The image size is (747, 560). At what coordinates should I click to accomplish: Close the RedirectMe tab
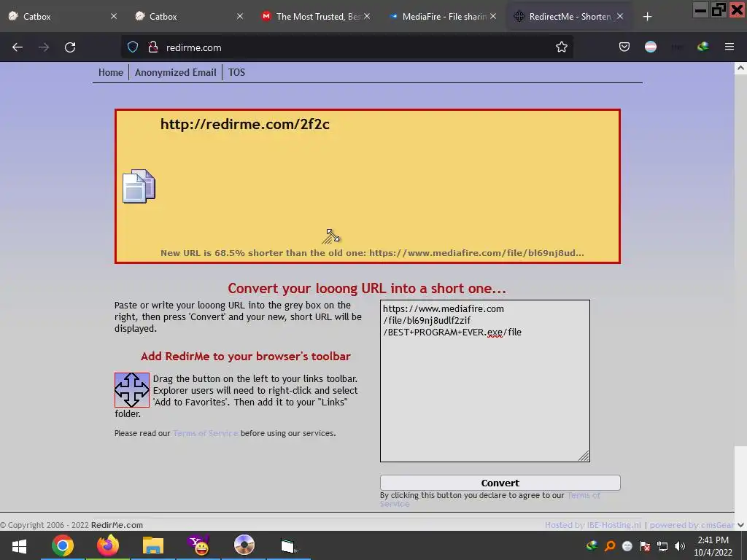620,16
